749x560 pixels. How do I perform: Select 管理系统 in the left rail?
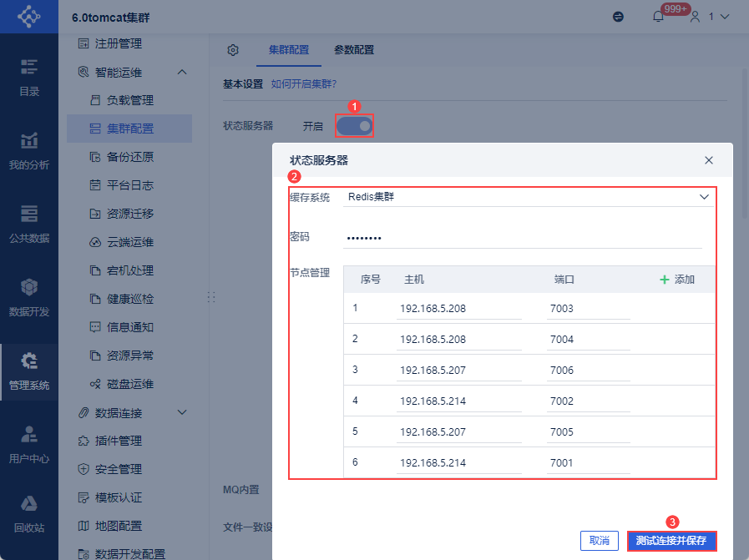coord(29,371)
